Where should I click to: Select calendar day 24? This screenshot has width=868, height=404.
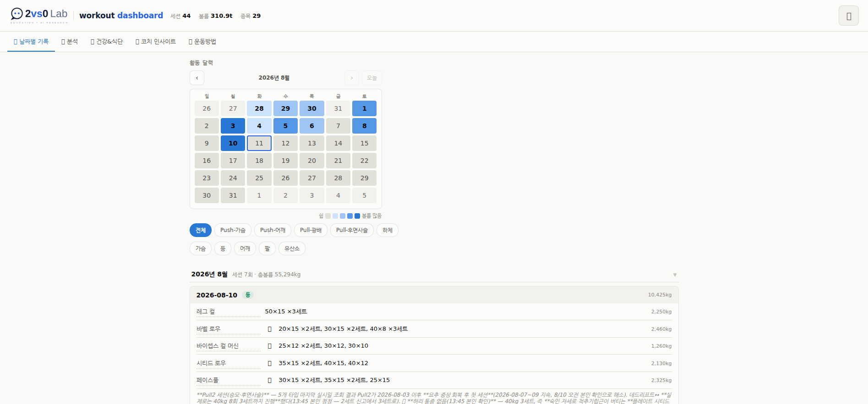click(233, 178)
